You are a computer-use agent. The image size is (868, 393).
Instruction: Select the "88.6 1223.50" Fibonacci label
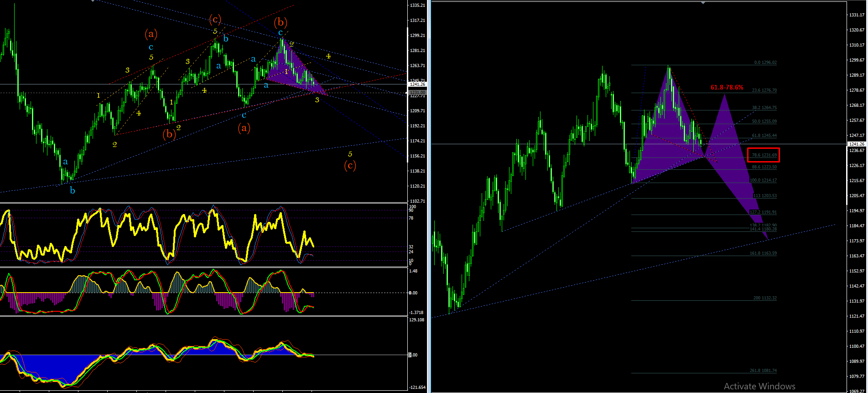[x=764, y=167]
